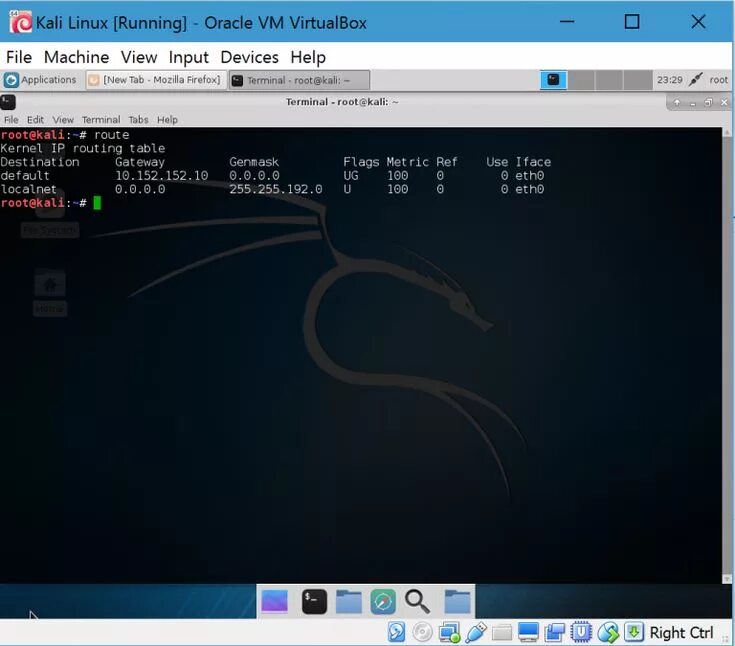Click VirtualBox CPU virtualization status icon
Viewport: 735px width, 646px height.
(x=581, y=632)
